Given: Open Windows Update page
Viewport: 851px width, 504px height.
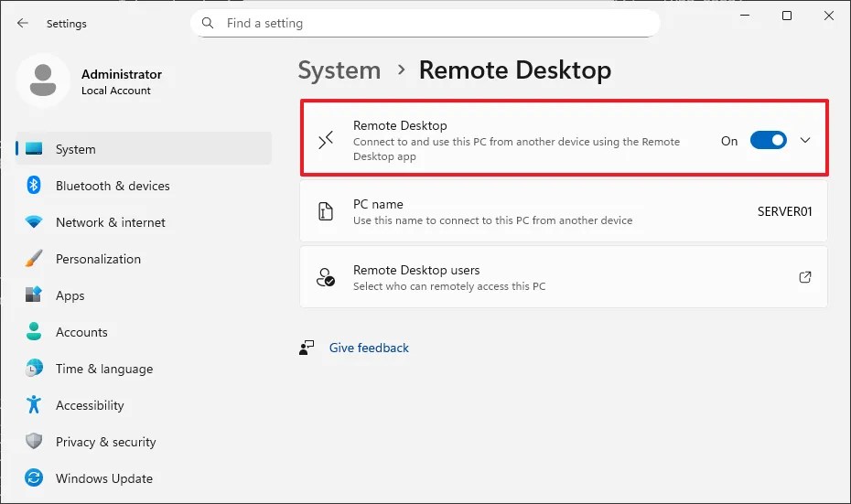Looking at the screenshot, I should (x=144, y=478).
